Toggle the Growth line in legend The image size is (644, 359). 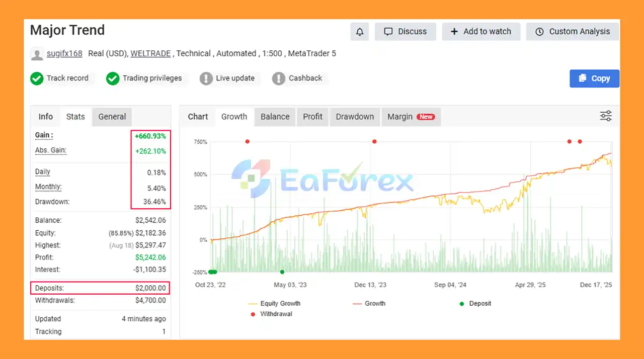click(369, 304)
